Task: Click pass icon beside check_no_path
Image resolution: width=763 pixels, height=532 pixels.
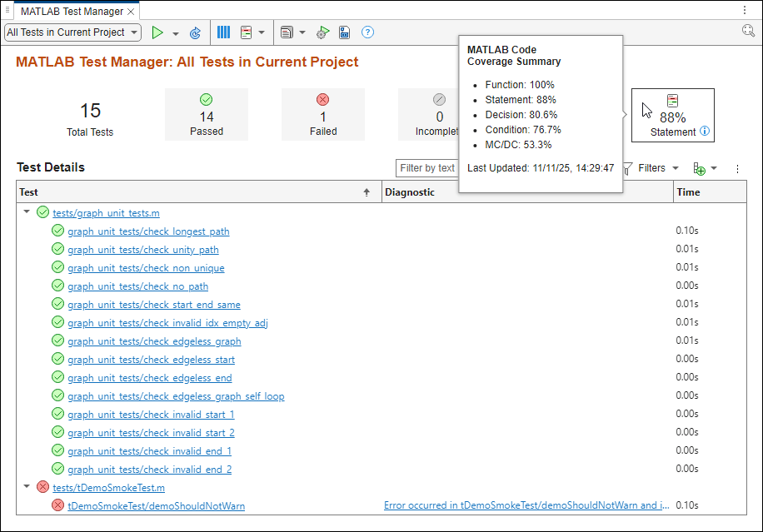Action: point(58,286)
